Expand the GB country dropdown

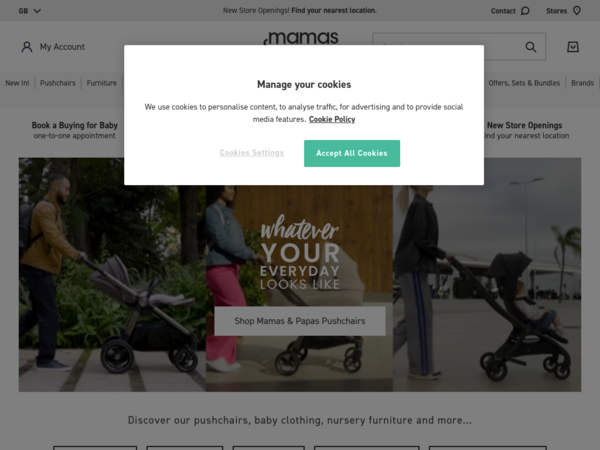click(x=29, y=11)
